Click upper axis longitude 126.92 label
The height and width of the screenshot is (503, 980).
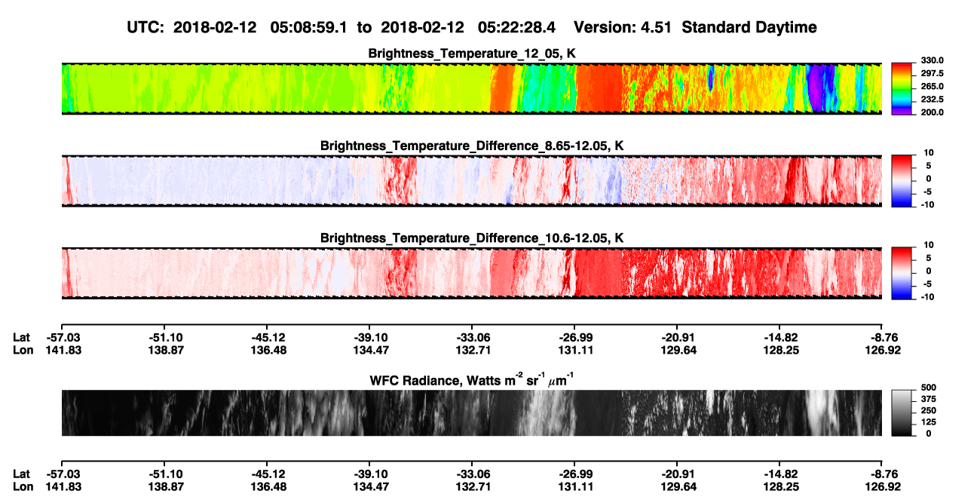point(883,350)
